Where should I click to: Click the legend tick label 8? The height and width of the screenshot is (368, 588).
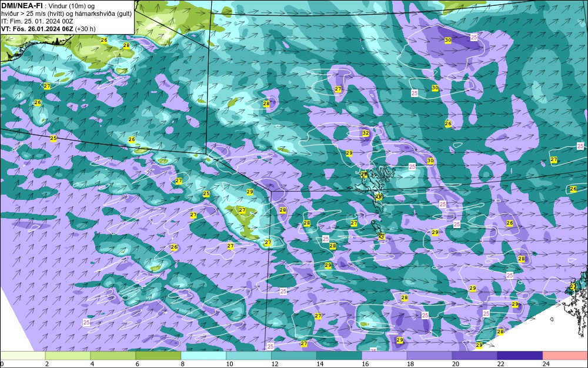[183, 364]
